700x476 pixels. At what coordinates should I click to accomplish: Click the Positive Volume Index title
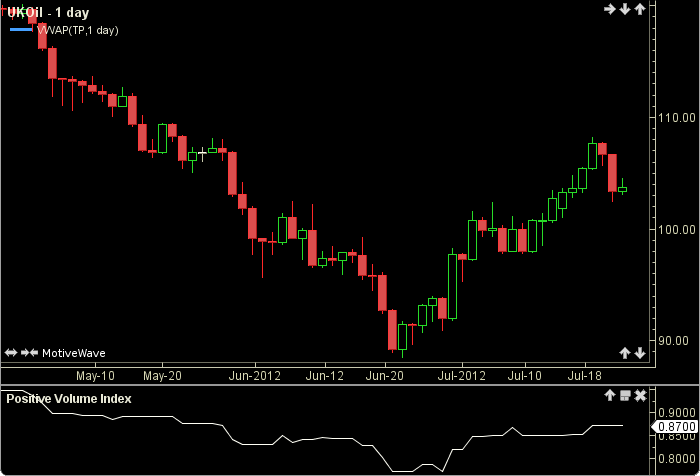click(x=69, y=398)
